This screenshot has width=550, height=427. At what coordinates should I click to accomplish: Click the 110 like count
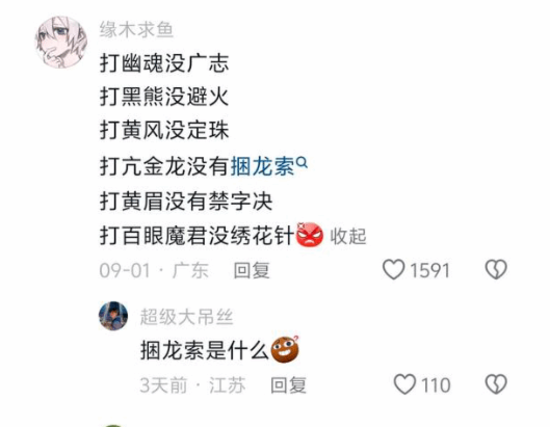(436, 385)
